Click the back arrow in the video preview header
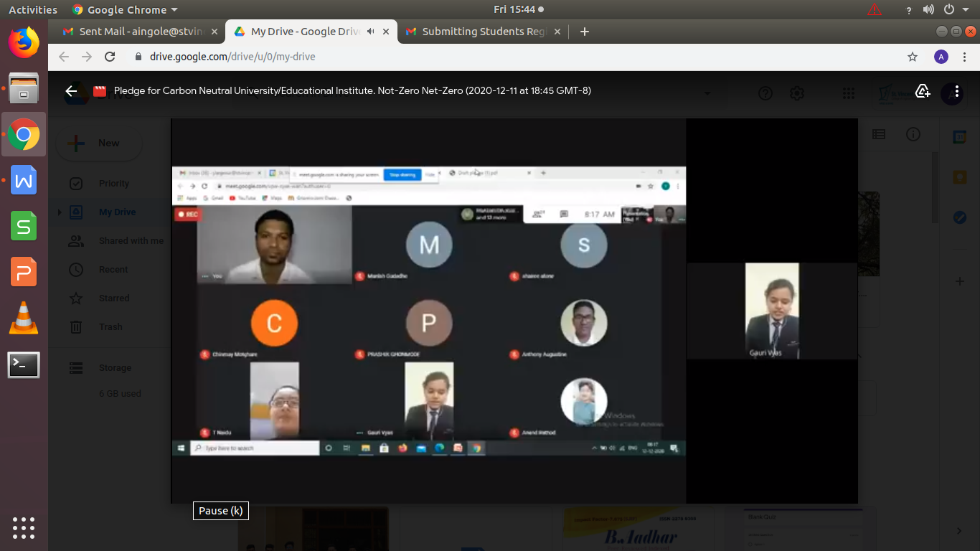 (x=71, y=91)
